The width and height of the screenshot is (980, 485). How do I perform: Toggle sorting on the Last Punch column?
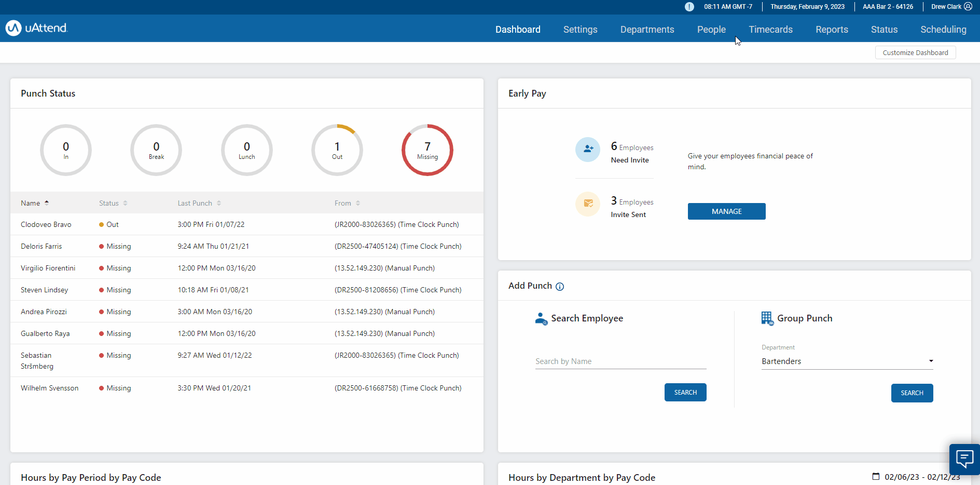[x=218, y=203]
